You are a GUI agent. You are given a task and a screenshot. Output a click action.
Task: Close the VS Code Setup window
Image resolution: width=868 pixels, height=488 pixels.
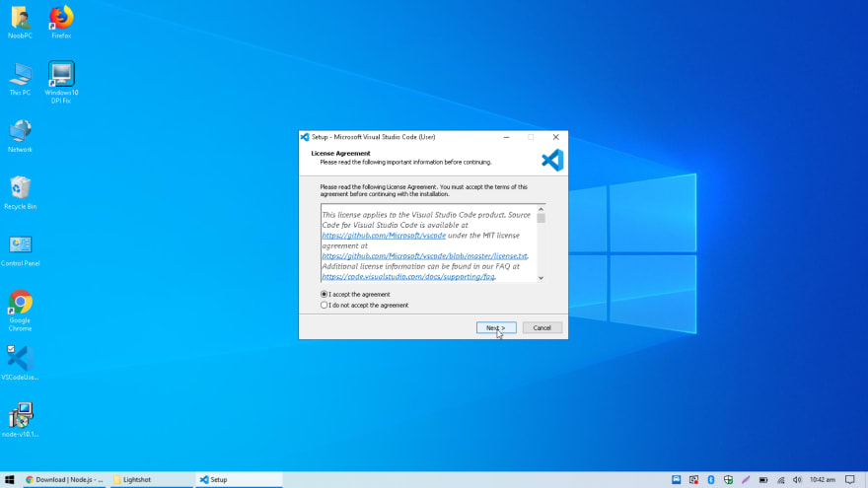(555, 137)
